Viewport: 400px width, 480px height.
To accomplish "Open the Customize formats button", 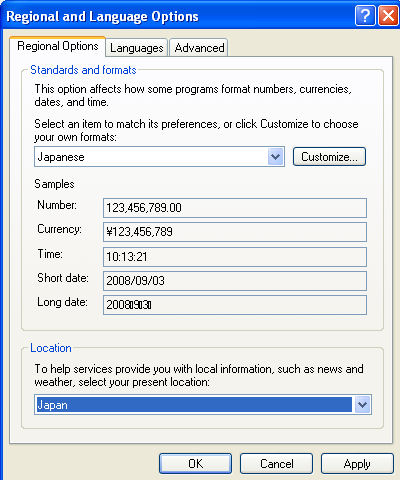I will point(329,156).
